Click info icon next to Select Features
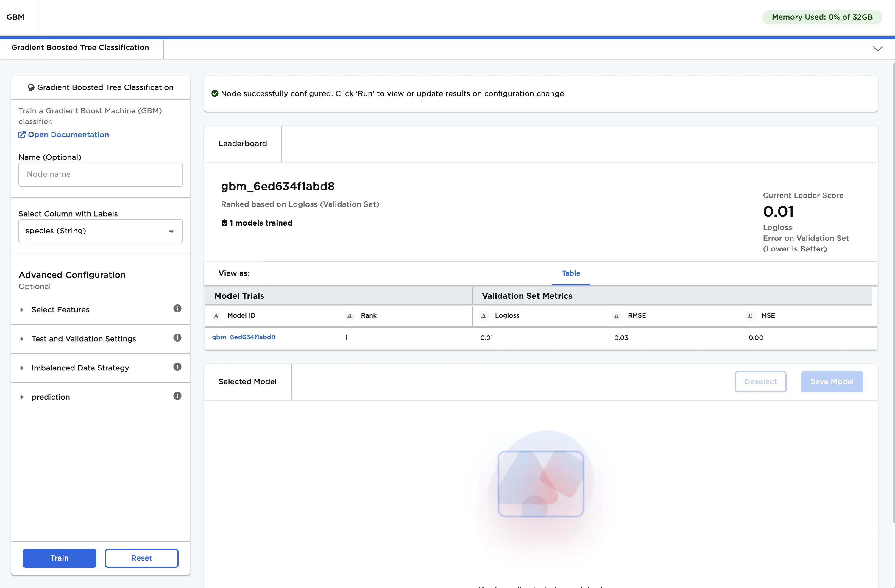The image size is (895, 588). coord(177,309)
